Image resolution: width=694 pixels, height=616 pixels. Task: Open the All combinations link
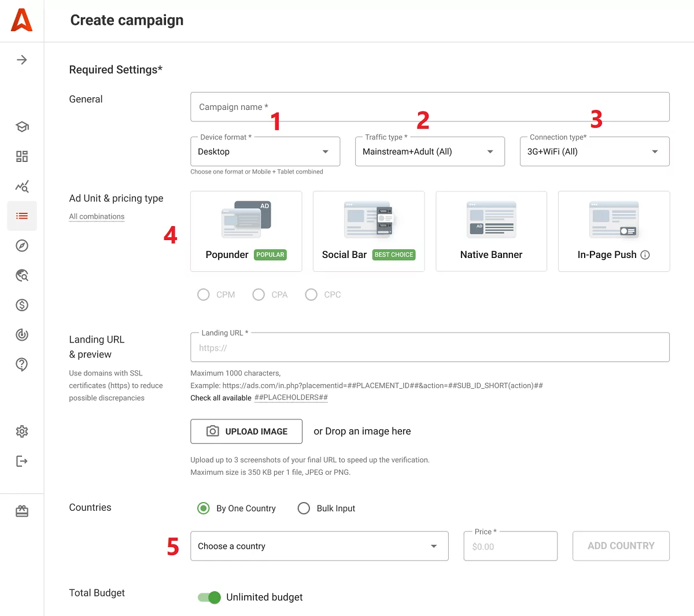[x=97, y=216]
